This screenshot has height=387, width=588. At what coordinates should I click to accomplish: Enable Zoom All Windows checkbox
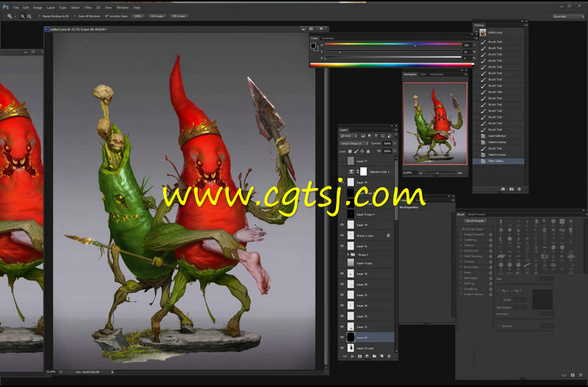pyautogui.click(x=75, y=16)
